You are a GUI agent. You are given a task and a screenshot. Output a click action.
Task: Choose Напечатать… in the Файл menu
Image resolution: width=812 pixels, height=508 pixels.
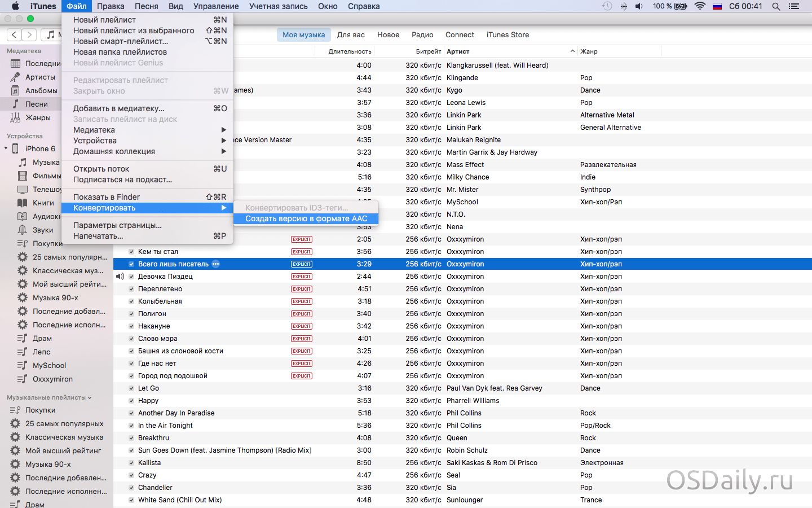147,236
